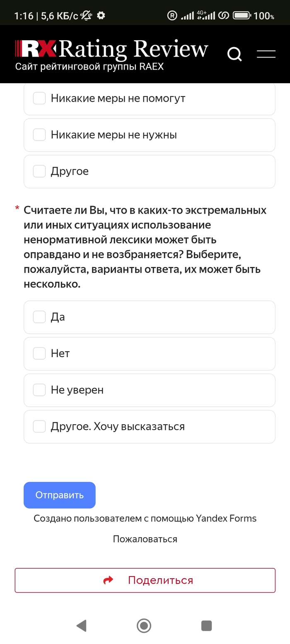Image resolution: width=290 pixels, height=644 pixels.
Task: Tap the RX Rating Review logo
Action: (111, 50)
